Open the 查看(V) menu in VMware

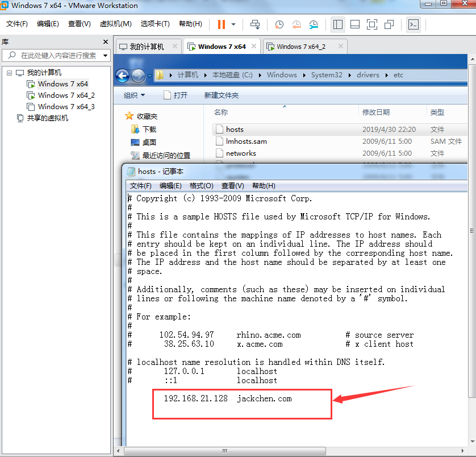click(x=79, y=24)
